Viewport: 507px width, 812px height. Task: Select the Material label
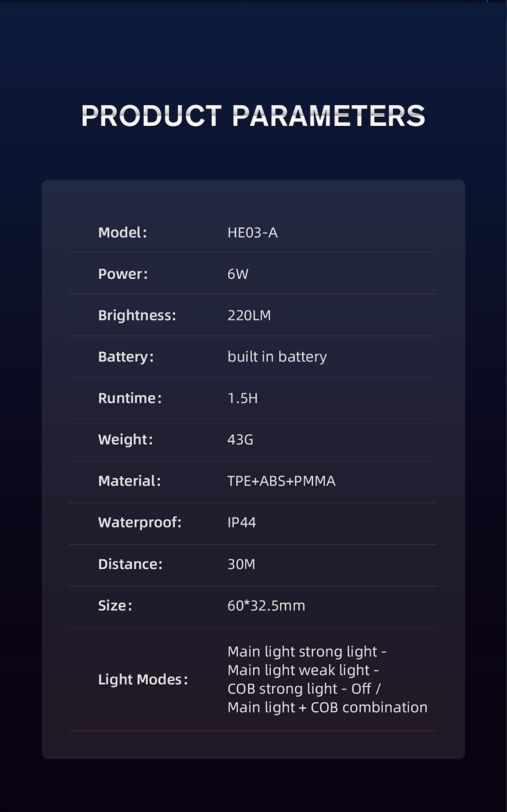pyautogui.click(x=129, y=481)
